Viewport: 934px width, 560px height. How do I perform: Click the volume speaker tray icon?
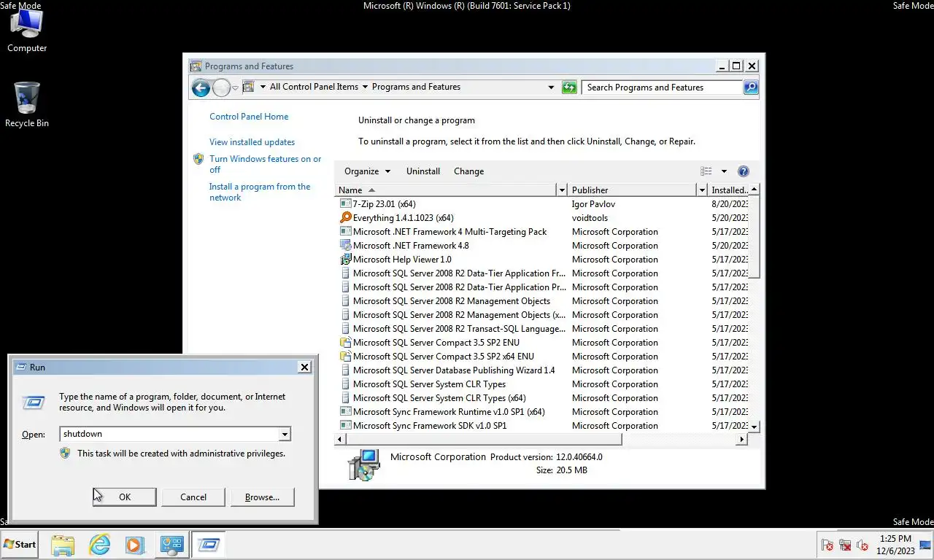862,545
